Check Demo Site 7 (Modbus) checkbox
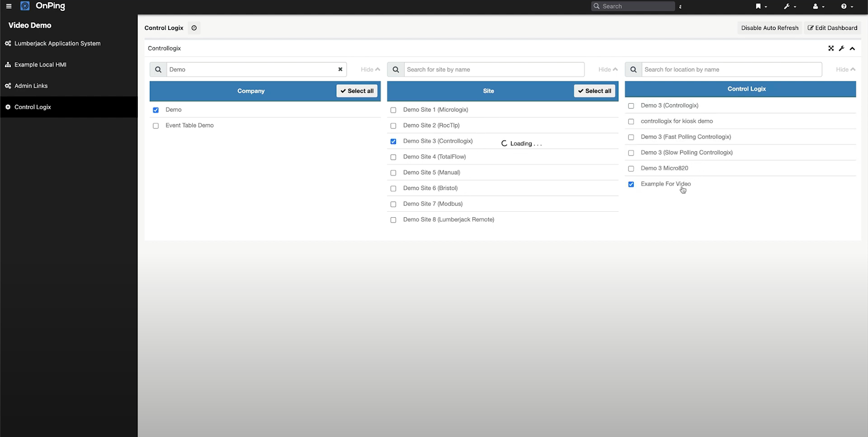This screenshot has height=437, width=868. coord(393,205)
